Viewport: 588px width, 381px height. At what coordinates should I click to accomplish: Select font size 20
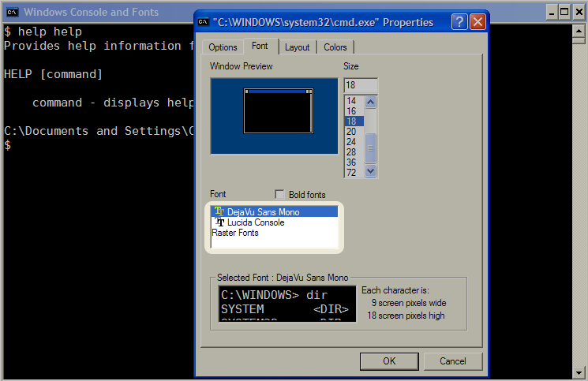[x=354, y=132]
